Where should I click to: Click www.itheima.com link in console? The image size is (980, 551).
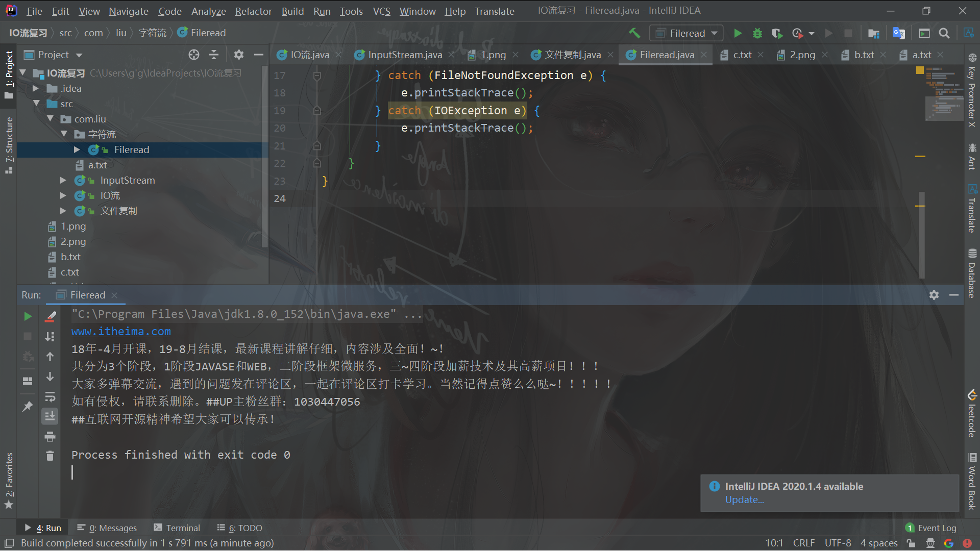(121, 331)
